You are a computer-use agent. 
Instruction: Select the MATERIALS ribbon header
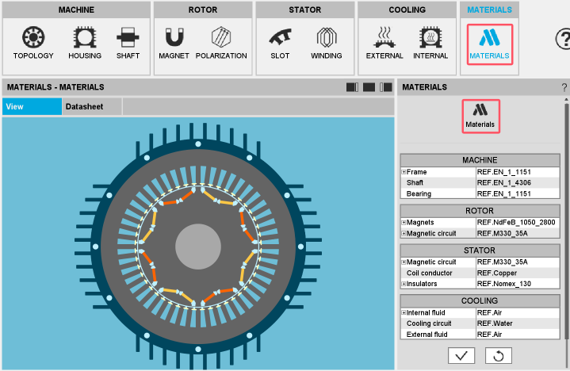click(x=489, y=10)
